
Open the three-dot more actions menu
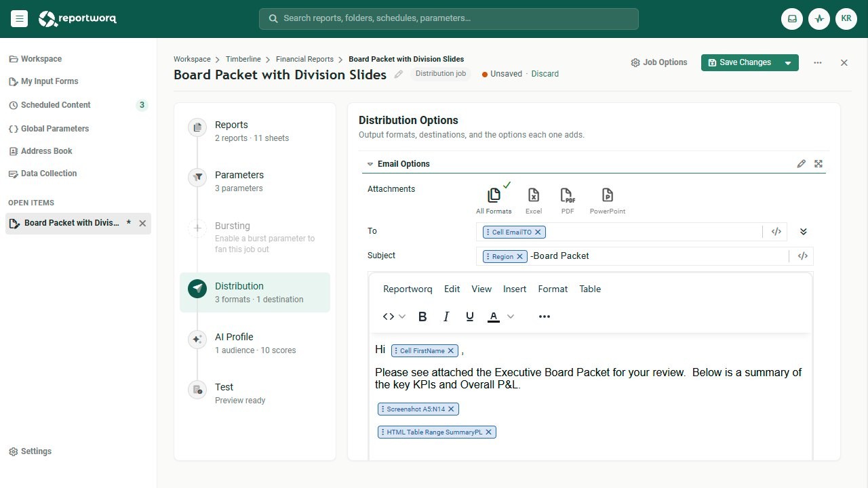tap(818, 62)
